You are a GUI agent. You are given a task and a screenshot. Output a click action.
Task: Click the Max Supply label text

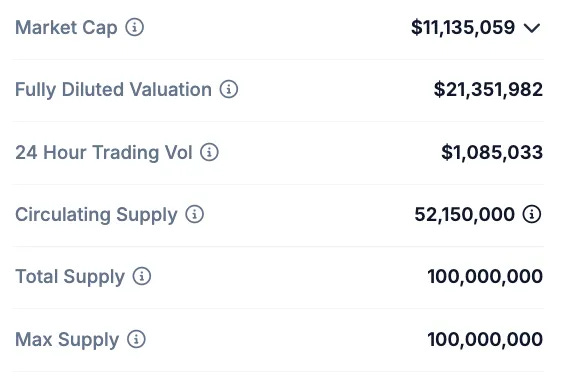67,340
